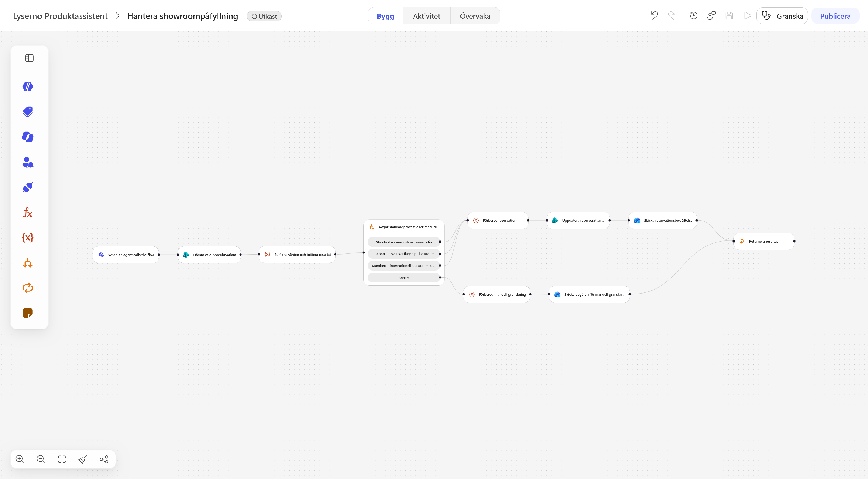
Task: Select the orange branch condition tool
Action: coord(28,263)
